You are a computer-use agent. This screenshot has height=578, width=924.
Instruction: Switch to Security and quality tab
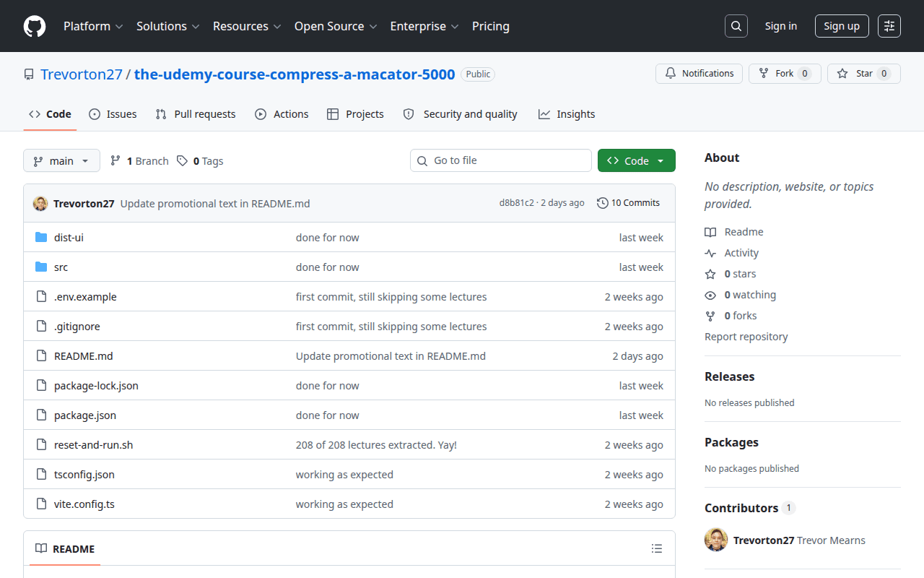tap(460, 114)
